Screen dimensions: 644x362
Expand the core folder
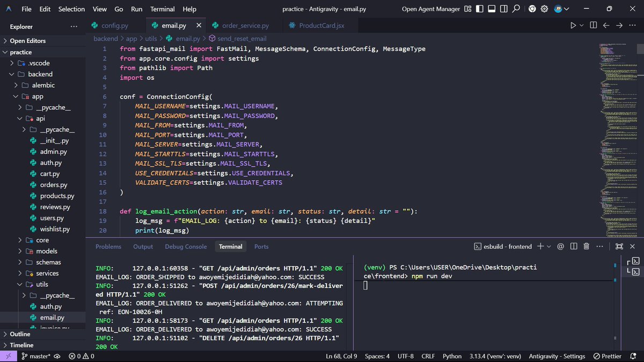click(x=43, y=240)
